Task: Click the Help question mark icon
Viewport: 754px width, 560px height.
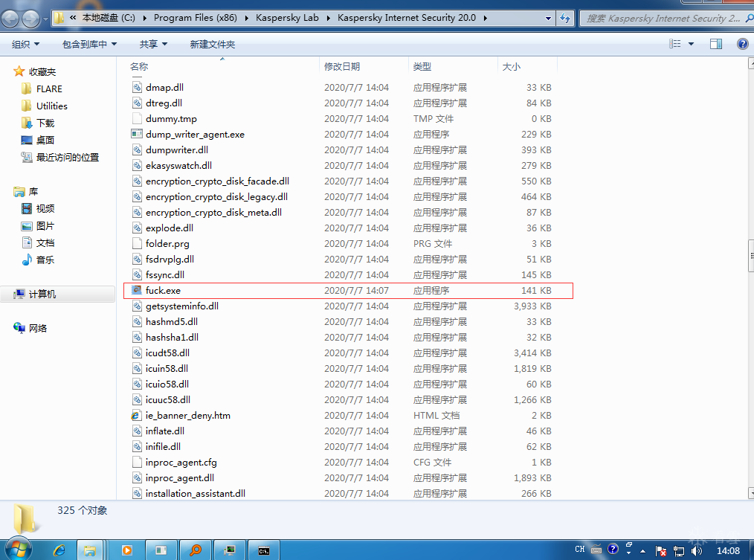Action: [742, 45]
